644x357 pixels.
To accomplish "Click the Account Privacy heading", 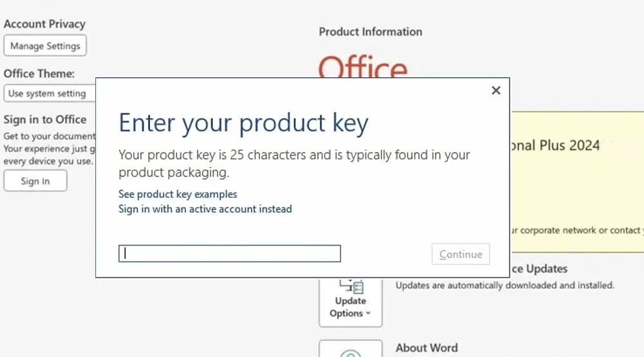I will click(x=44, y=24).
